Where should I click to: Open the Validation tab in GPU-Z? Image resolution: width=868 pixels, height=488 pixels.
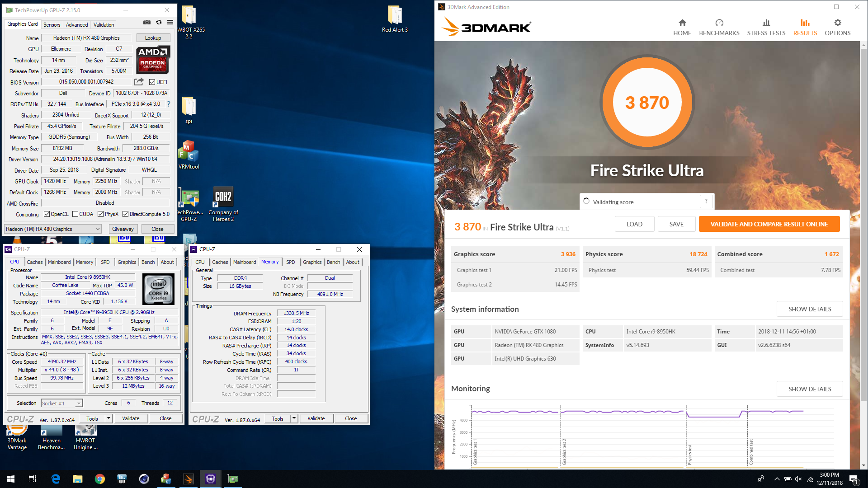(104, 25)
